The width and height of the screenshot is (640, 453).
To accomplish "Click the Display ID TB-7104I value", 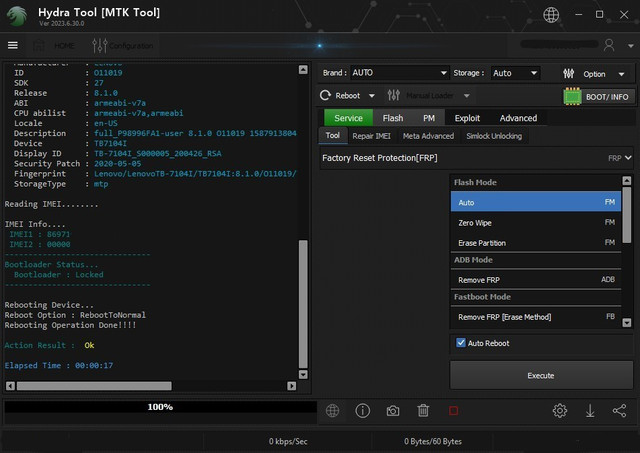I will pos(158,153).
